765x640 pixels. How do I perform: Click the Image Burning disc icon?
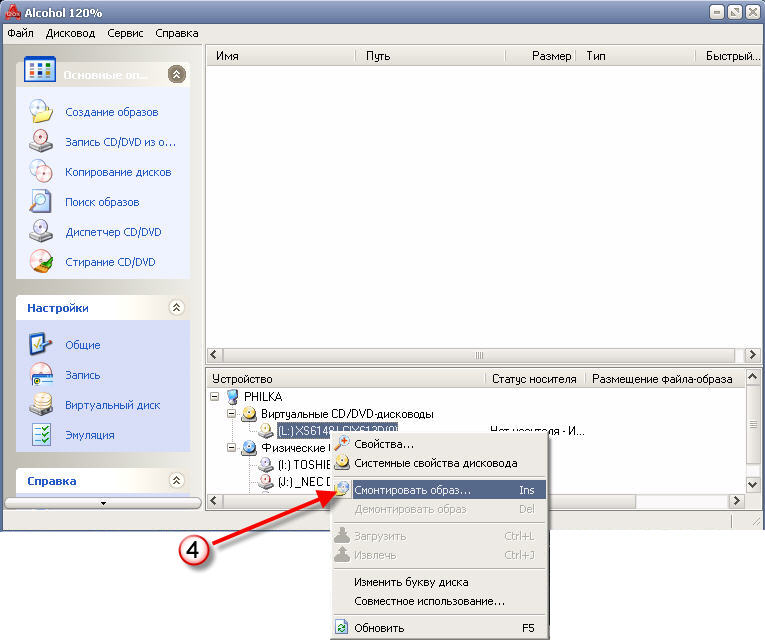(41, 141)
